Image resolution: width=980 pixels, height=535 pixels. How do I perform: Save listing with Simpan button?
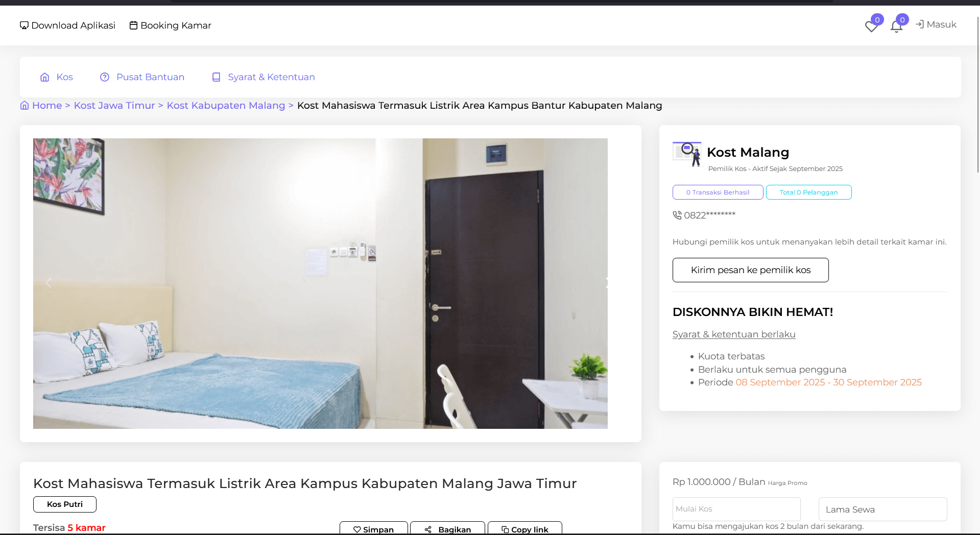coord(373,529)
